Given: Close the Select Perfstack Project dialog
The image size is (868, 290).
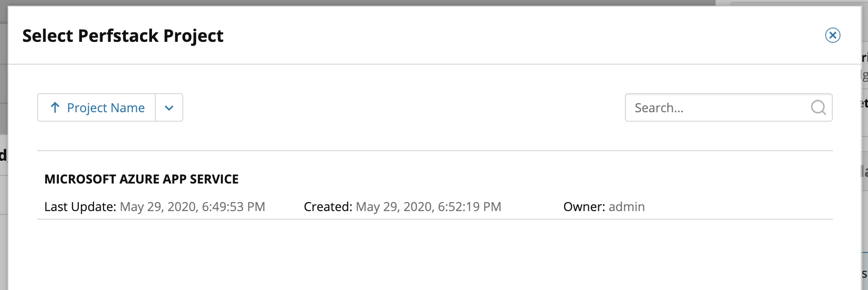Looking at the screenshot, I should pos(832,35).
